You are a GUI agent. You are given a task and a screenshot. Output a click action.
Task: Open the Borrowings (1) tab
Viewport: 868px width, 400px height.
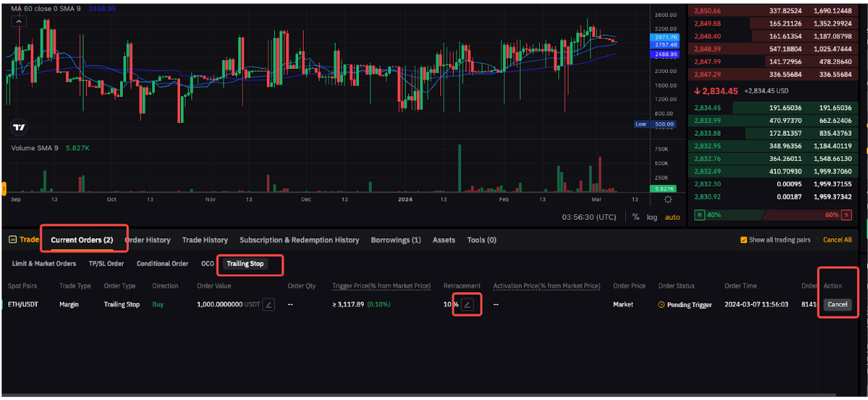(396, 240)
